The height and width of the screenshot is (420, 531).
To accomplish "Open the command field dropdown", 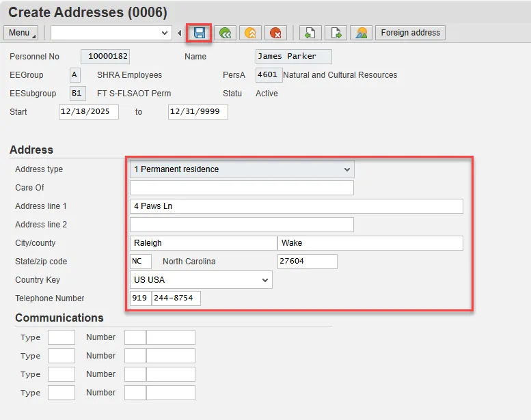I will pyautogui.click(x=165, y=33).
